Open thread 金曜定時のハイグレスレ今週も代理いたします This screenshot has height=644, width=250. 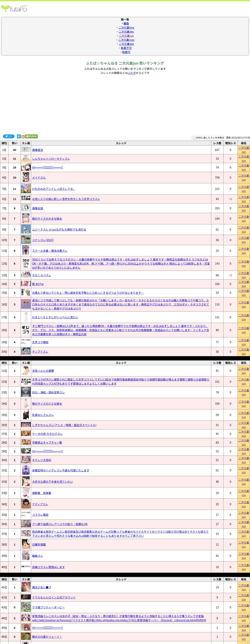61,470
